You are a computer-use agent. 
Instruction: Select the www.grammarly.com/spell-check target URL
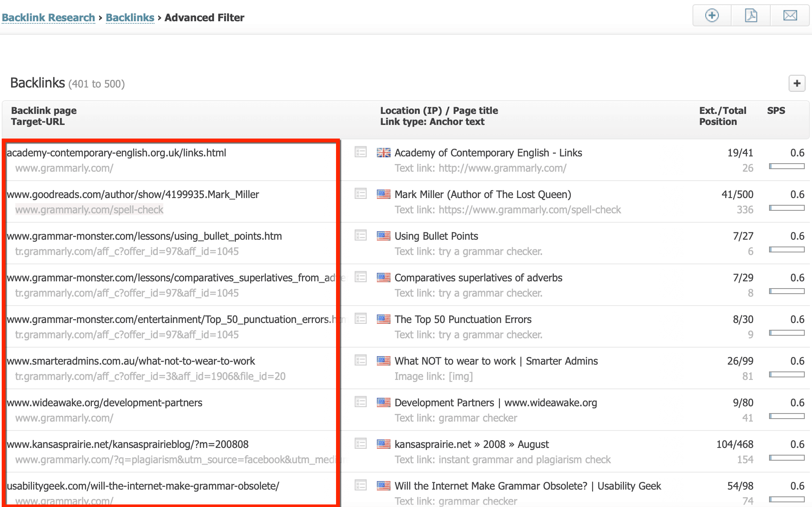89,210
